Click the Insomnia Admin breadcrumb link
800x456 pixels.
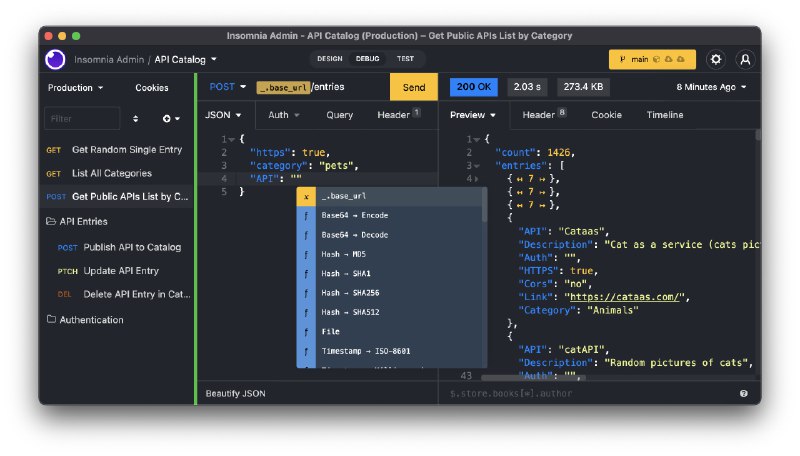tap(109, 60)
